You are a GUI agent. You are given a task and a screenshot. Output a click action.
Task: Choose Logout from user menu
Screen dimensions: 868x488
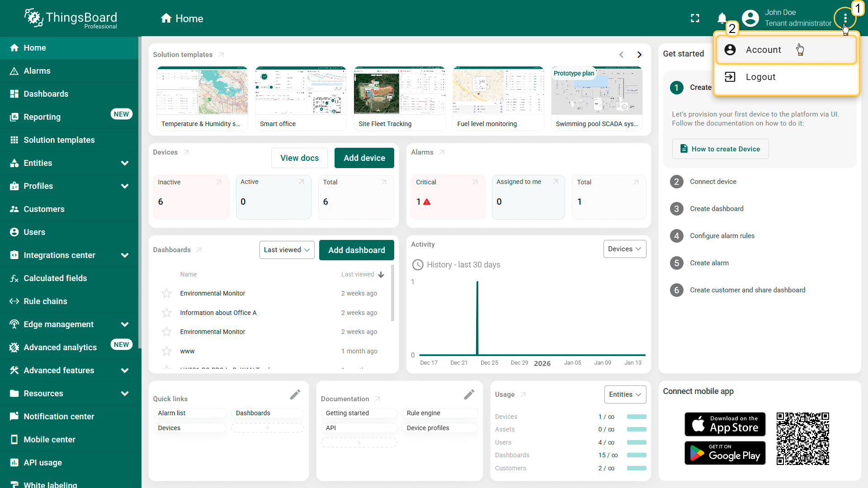[760, 77]
